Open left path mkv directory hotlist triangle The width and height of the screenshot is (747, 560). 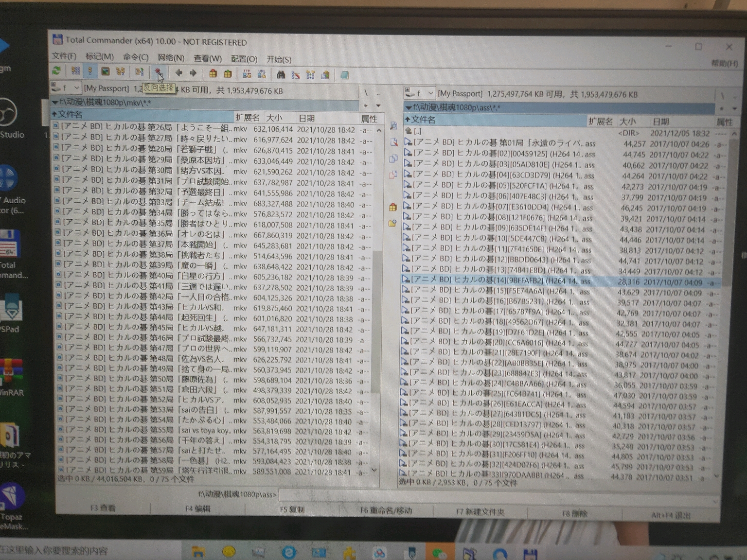point(55,103)
